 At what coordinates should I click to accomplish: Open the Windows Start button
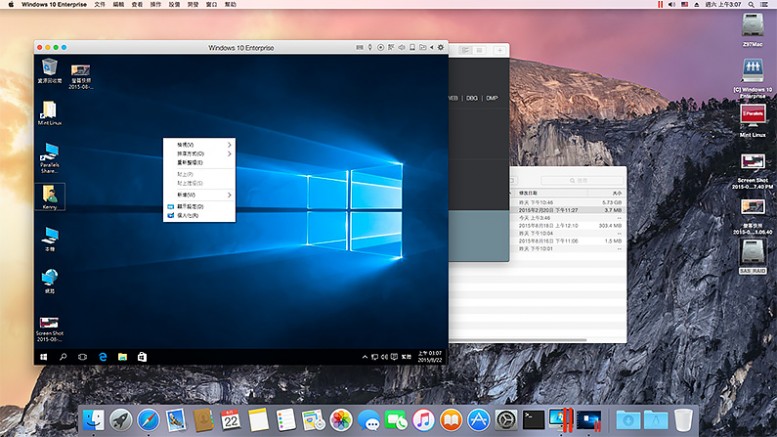click(44, 357)
